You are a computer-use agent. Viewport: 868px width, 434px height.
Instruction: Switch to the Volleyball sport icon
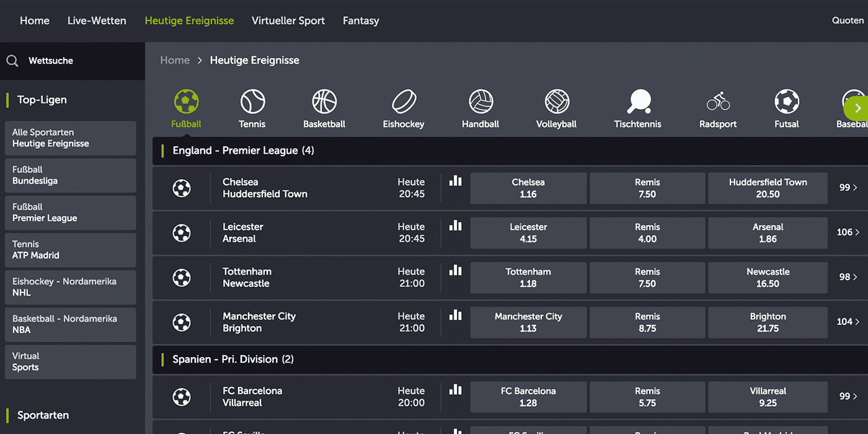(x=557, y=101)
